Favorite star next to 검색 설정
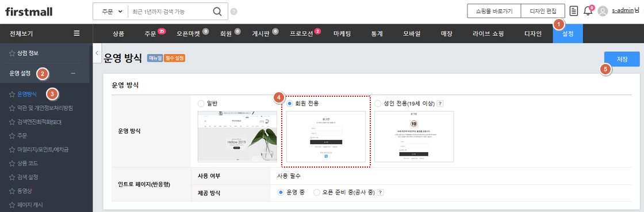Viewport: 644px width, 212px height. pos(12,177)
